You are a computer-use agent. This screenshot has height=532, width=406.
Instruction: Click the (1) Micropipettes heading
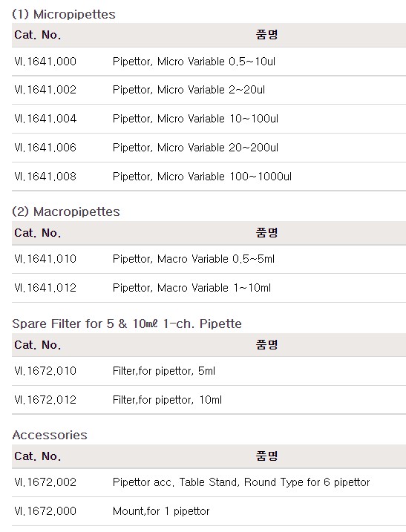[x=64, y=14]
